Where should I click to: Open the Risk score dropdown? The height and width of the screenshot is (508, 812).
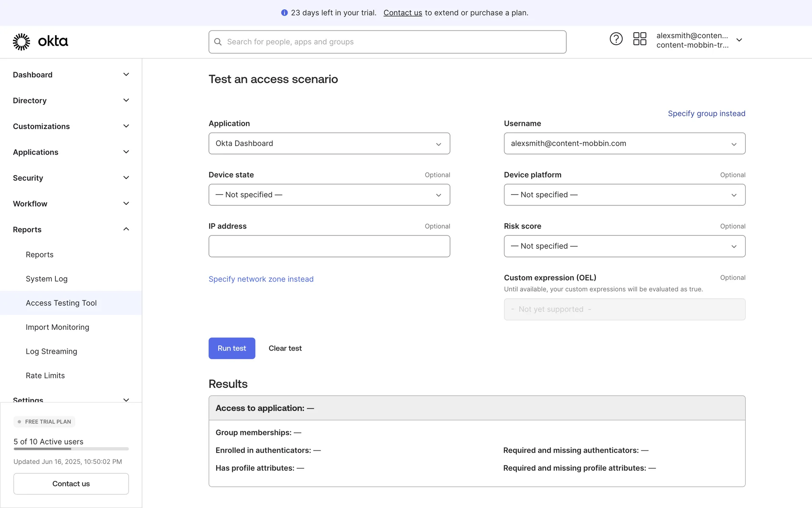pyautogui.click(x=624, y=246)
